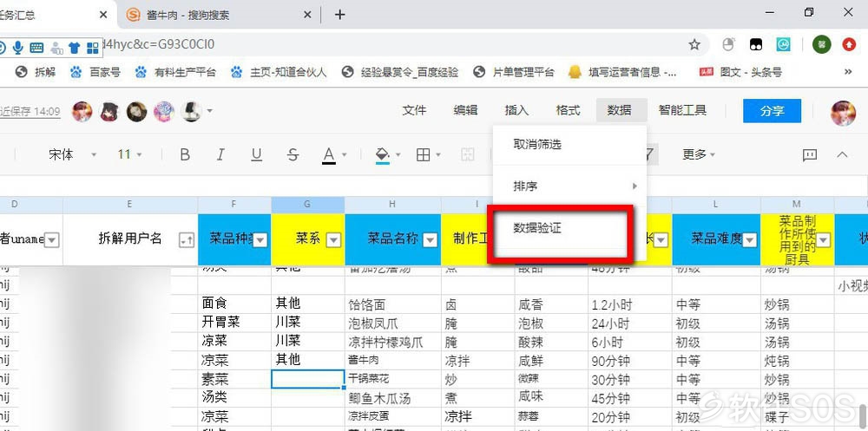Screen dimensions: 868x431
Task: Expand the collaborators avatar list arrow
Action: pos(210,111)
